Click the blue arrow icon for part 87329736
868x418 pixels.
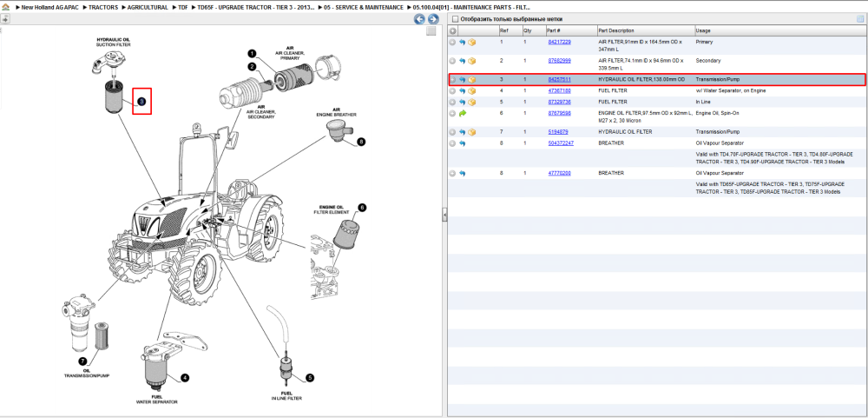click(x=463, y=102)
